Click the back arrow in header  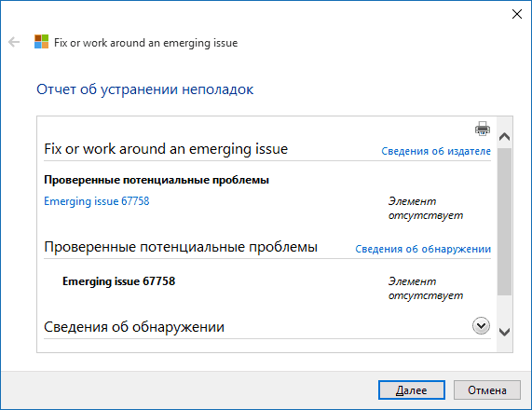(x=14, y=43)
